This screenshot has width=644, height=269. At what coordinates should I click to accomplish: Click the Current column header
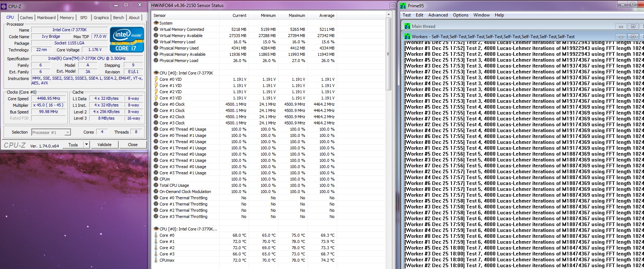coord(234,15)
